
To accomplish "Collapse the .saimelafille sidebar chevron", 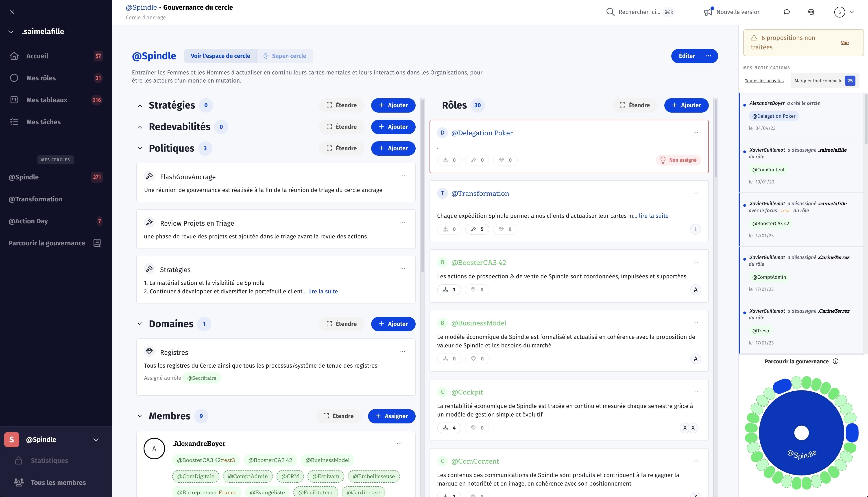I will click(x=11, y=32).
